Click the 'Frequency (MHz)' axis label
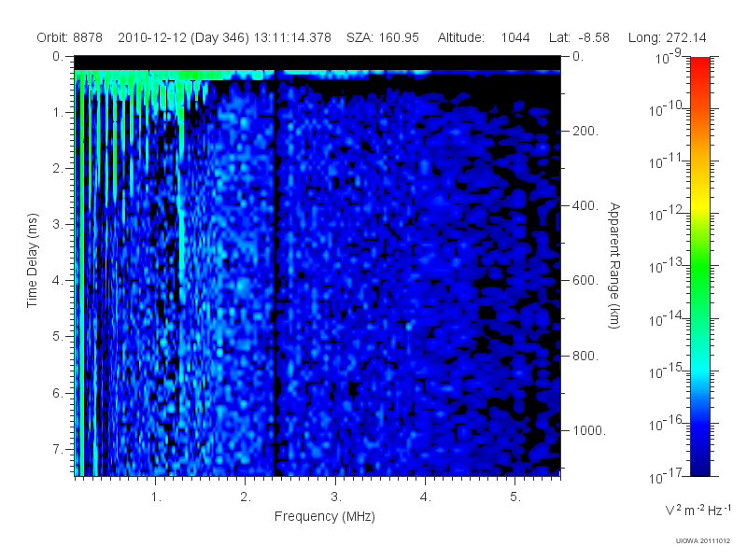The image size is (747, 560). click(325, 516)
